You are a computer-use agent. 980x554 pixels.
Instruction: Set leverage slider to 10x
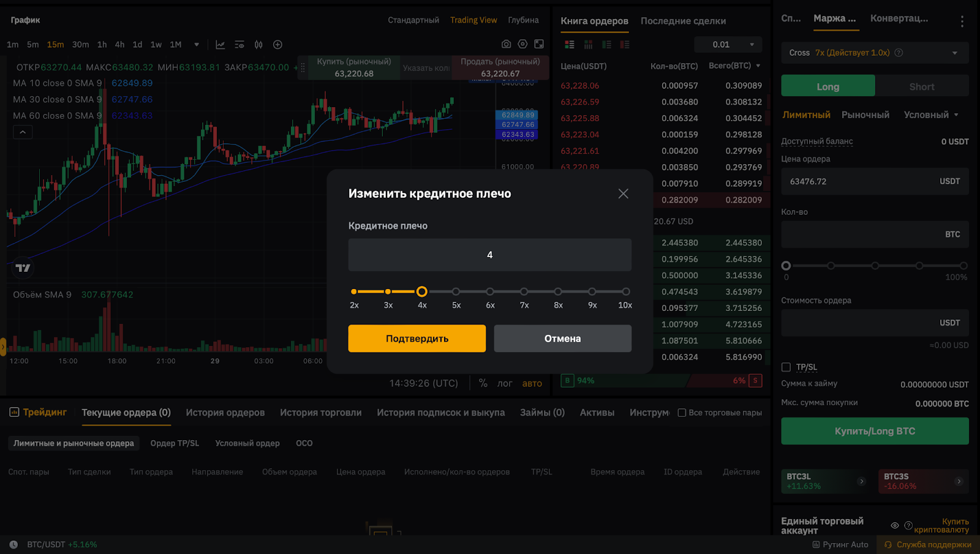(625, 291)
